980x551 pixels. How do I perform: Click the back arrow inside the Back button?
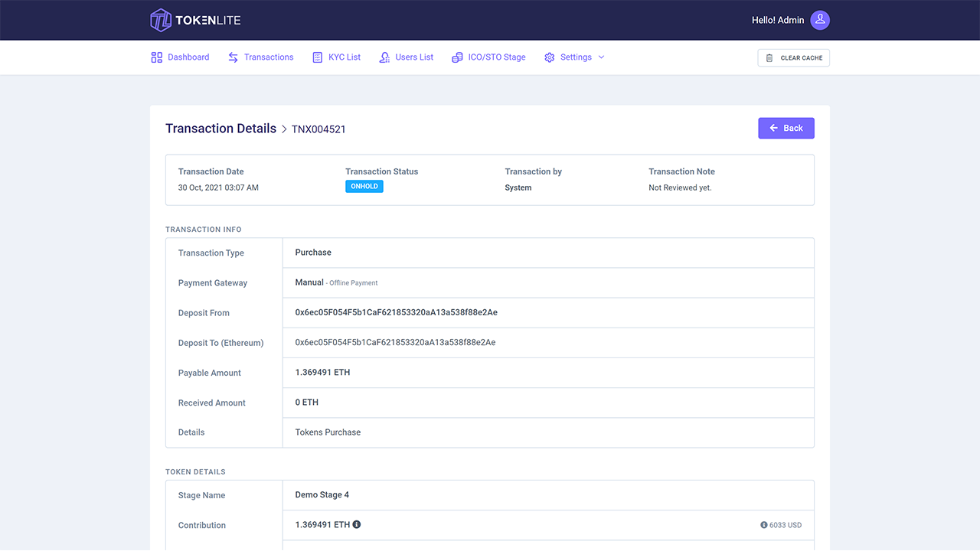pyautogui.click(x=775, y=128)
